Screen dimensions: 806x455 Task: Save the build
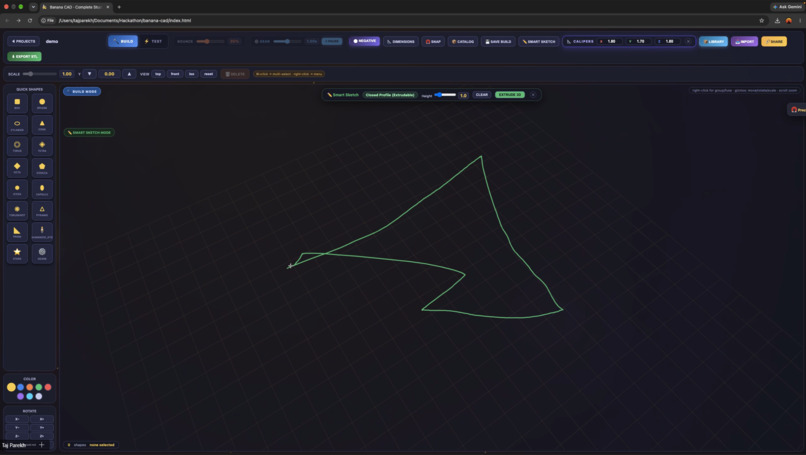pyautogui.click(x=498, y=42)
